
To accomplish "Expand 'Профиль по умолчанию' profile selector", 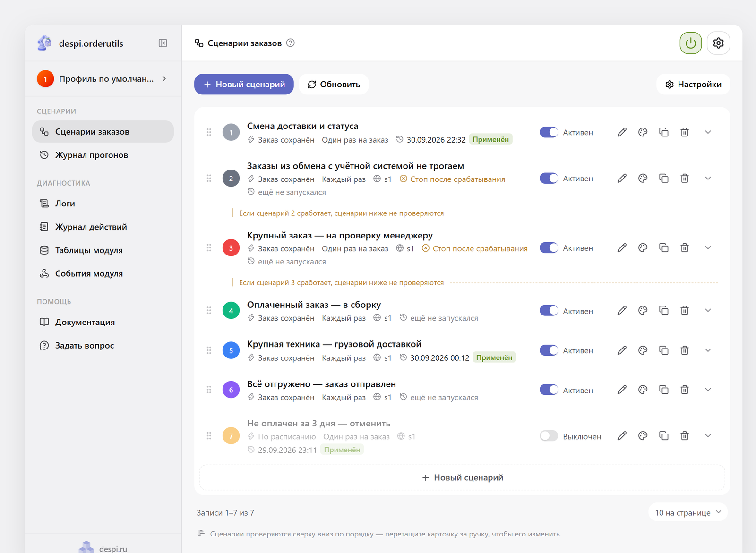I will click(103, 79).
